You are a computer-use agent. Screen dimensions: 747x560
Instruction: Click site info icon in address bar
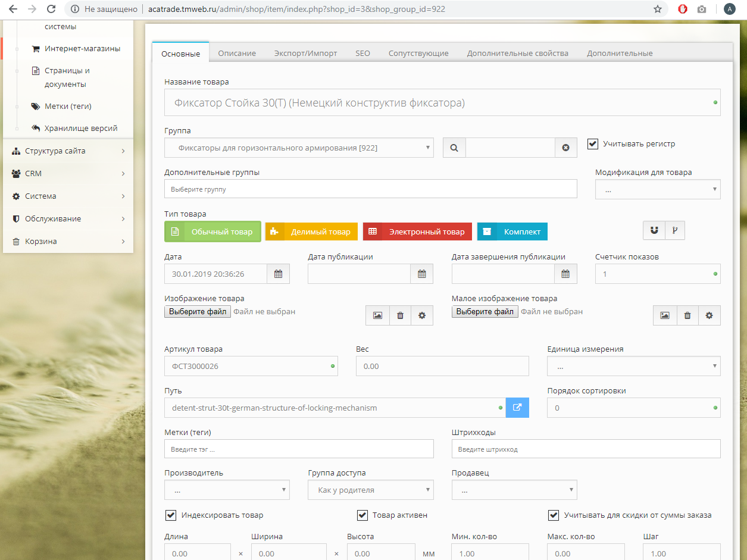pos(74,9)
